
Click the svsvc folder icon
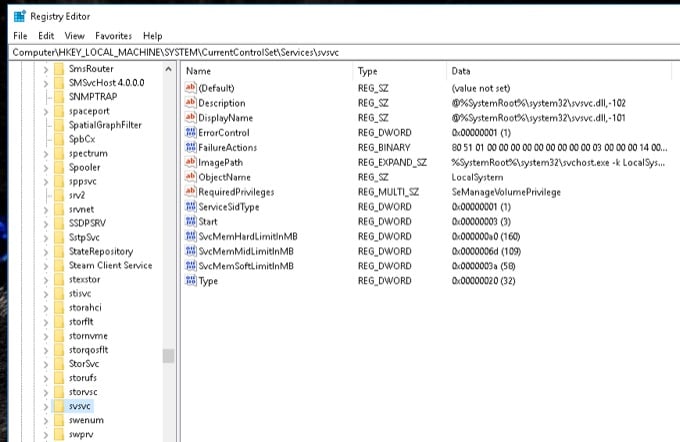click(59, 406)
